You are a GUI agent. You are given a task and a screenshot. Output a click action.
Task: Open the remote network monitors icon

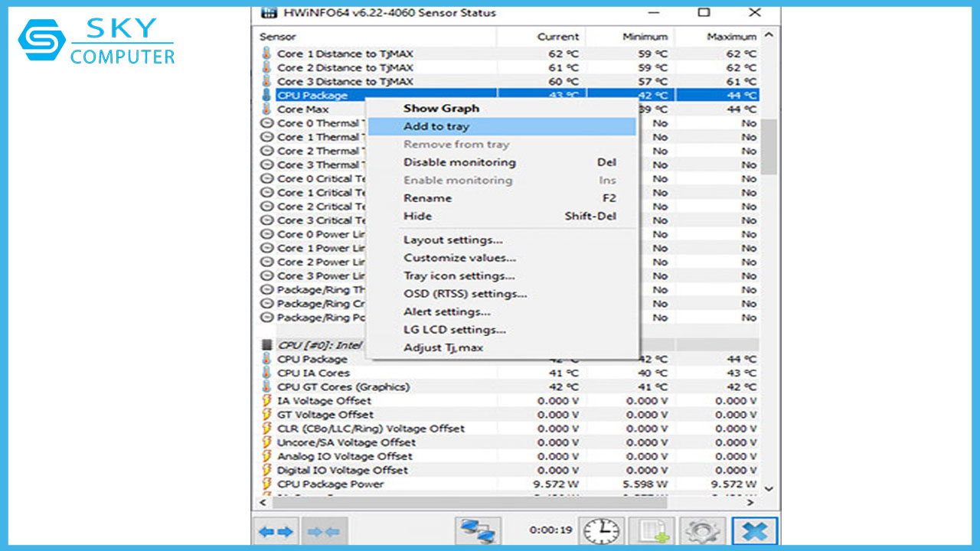click(477, 531)
